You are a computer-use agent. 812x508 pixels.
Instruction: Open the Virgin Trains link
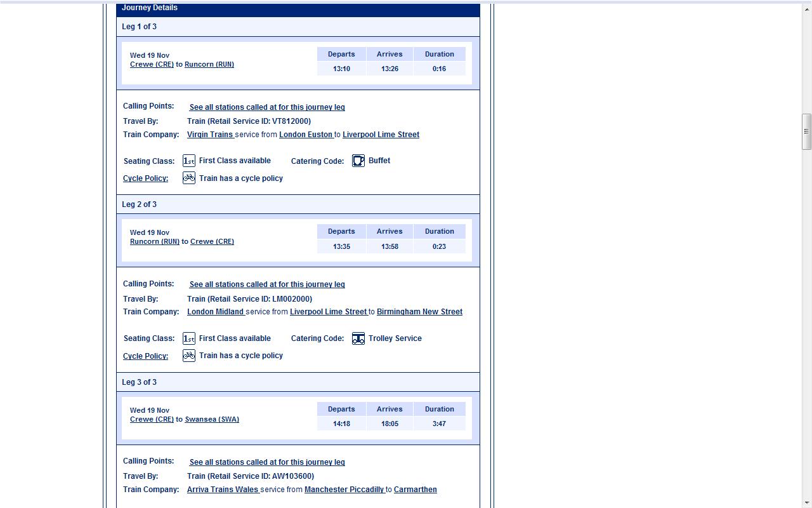[210, 135]
